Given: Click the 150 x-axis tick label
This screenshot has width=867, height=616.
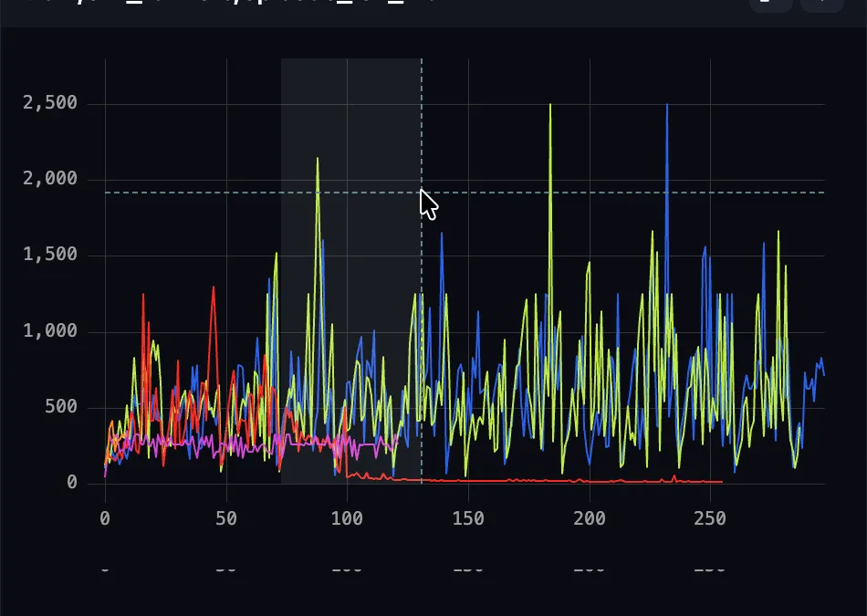Looking at the screenshot, I should [468, 518].
